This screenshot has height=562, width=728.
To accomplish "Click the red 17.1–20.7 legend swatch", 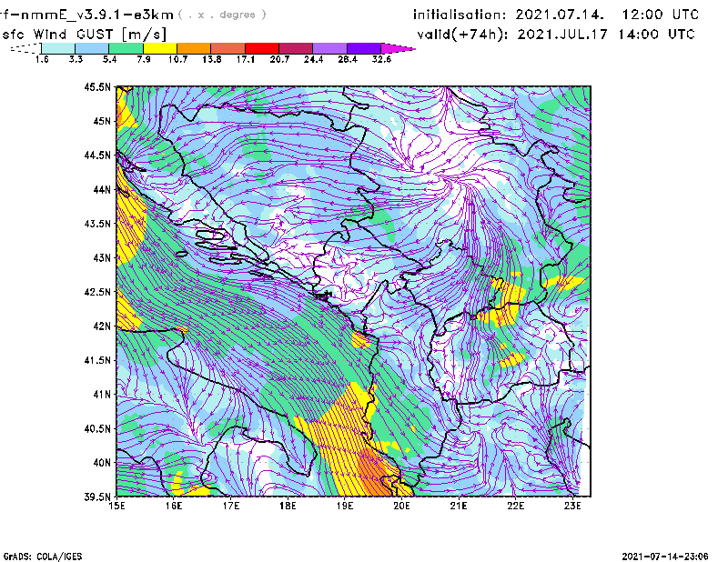I will [x=261, y=48].
